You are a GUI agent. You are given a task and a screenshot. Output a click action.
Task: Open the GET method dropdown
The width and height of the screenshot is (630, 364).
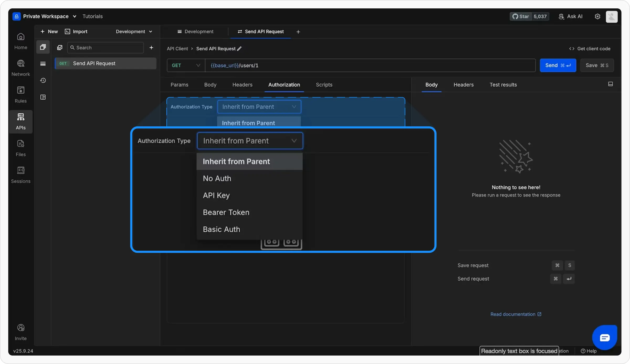pos(186,65)
